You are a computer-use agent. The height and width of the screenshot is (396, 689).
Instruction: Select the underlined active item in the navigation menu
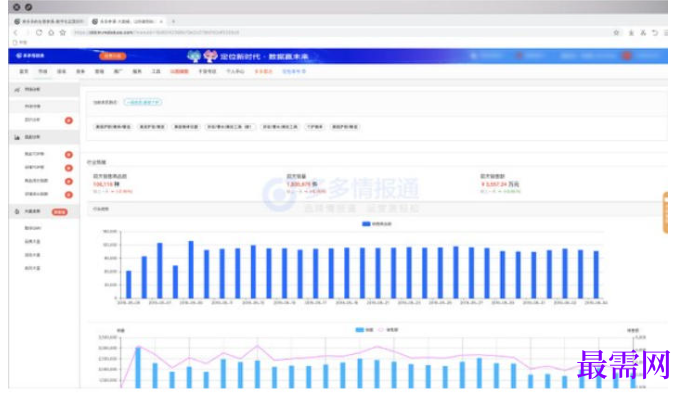point(43,72)
